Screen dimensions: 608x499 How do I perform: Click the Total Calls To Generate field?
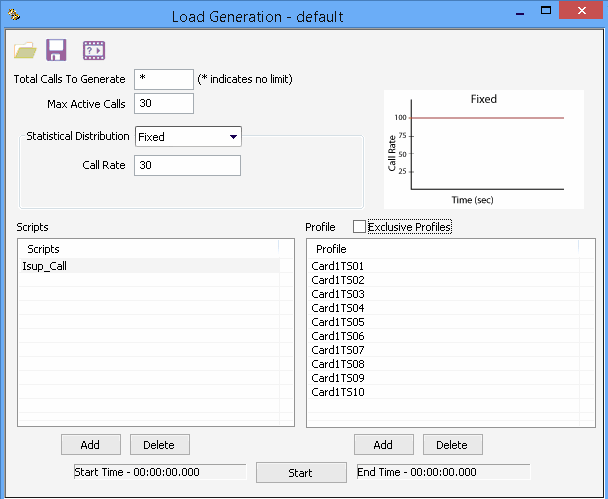[164, 79]
